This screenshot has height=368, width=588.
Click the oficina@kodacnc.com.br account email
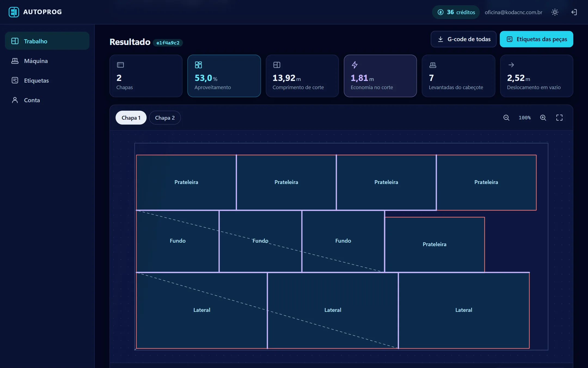[513, 12]
